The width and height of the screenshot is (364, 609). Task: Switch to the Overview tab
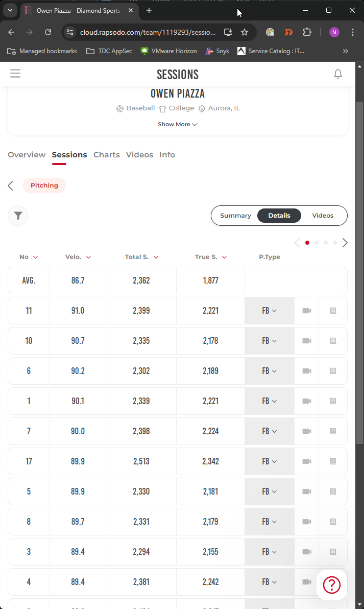pos(27,155)
